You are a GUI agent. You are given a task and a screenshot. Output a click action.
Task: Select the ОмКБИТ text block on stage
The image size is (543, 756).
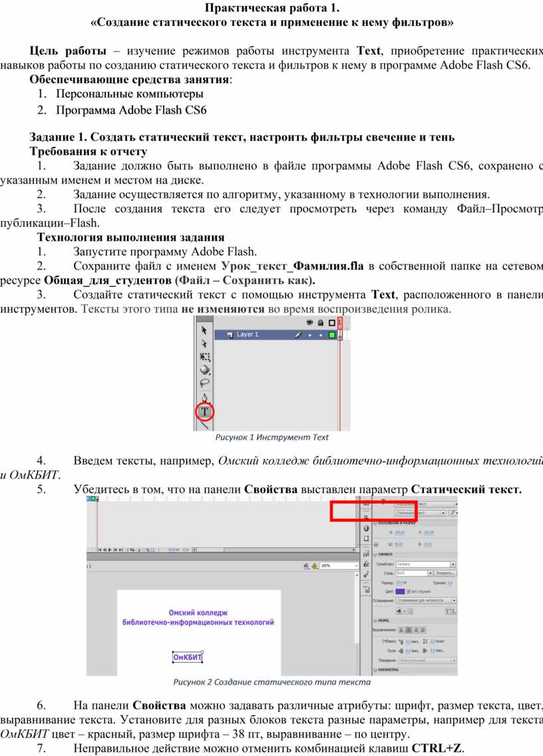click(x=188, y=657)
